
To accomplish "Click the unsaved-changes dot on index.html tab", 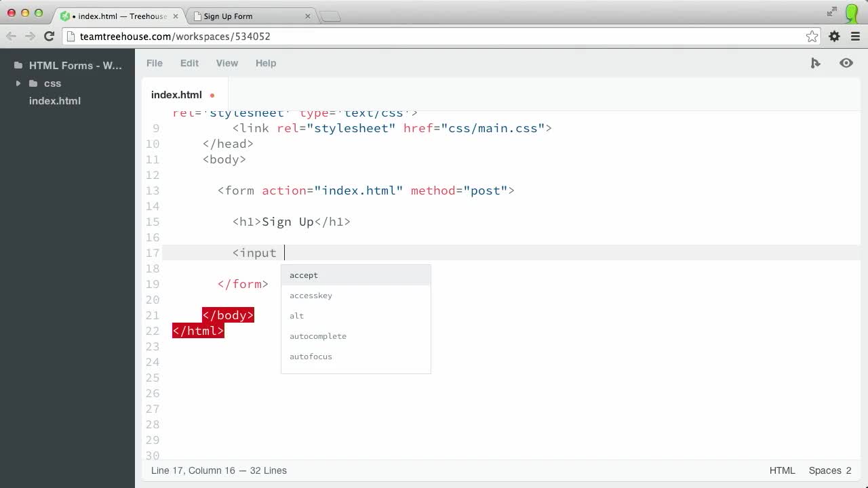I will (212, 96).
